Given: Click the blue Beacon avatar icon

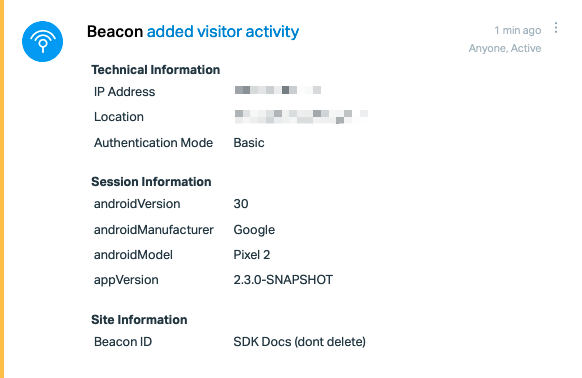Looking at the screenshot, I should [42, 41].
